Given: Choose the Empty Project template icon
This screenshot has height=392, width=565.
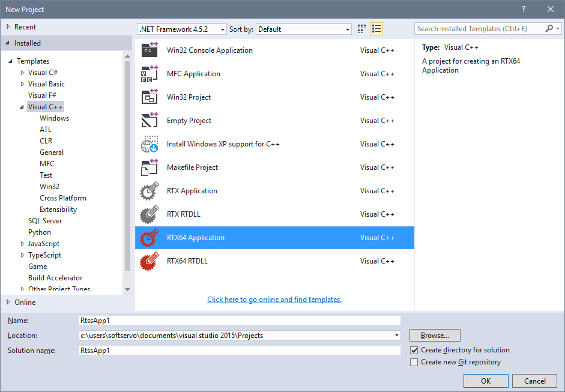Looking at the screenshot, I should coord(149,120).
